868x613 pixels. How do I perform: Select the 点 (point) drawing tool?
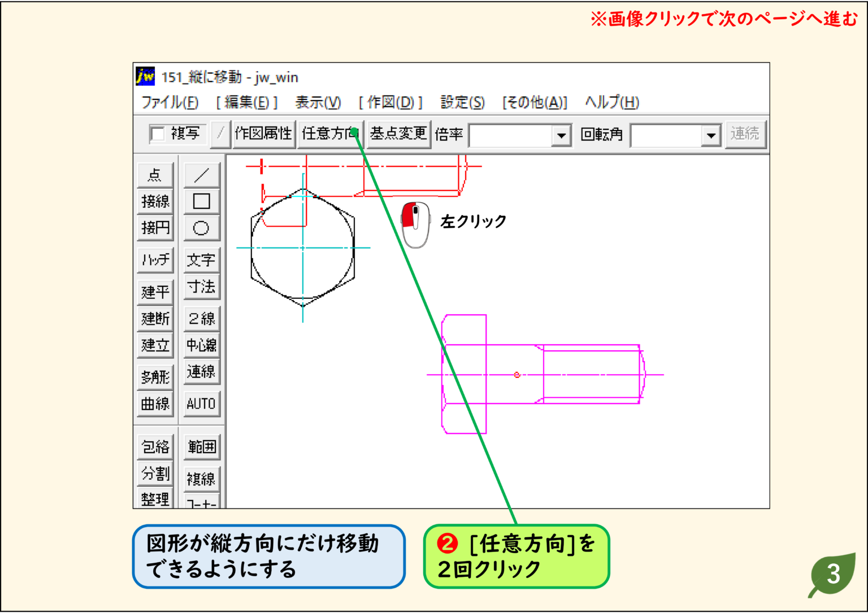(155, 175)
